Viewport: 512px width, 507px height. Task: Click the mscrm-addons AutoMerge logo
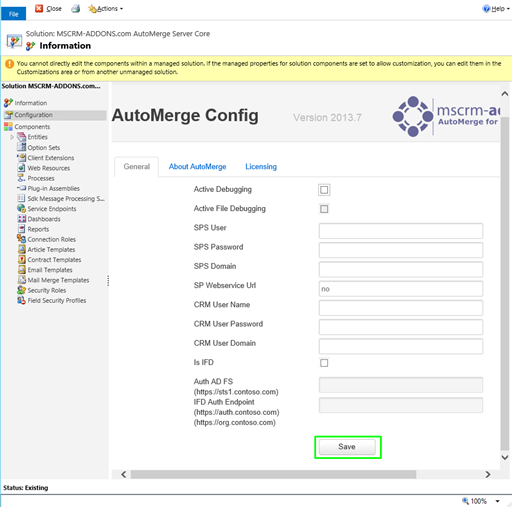(x=447, y=116)
